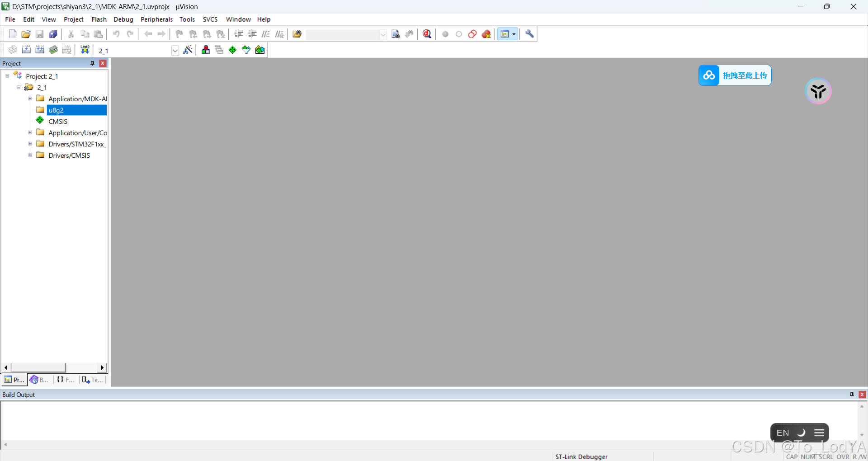The width and height of the screenshot is (868, 461).
Task: Switch to the Books tab
Action: point(39,380)
